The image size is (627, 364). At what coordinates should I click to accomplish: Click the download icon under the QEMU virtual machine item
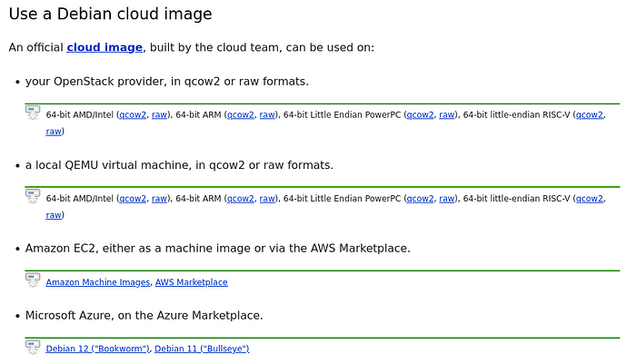click(33, 195)
